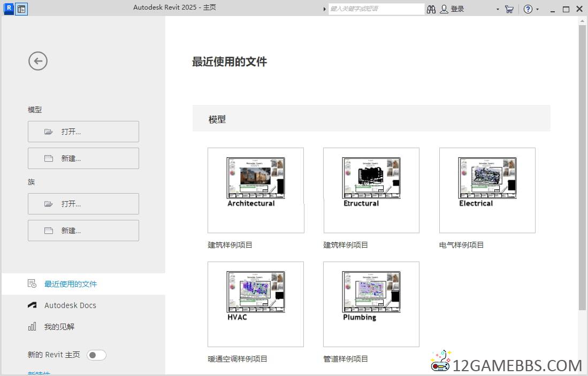Open the Architectural sample project thumbnail
Image resolution: width=588 pixels, height=376 pixels.
click(256, 190)
